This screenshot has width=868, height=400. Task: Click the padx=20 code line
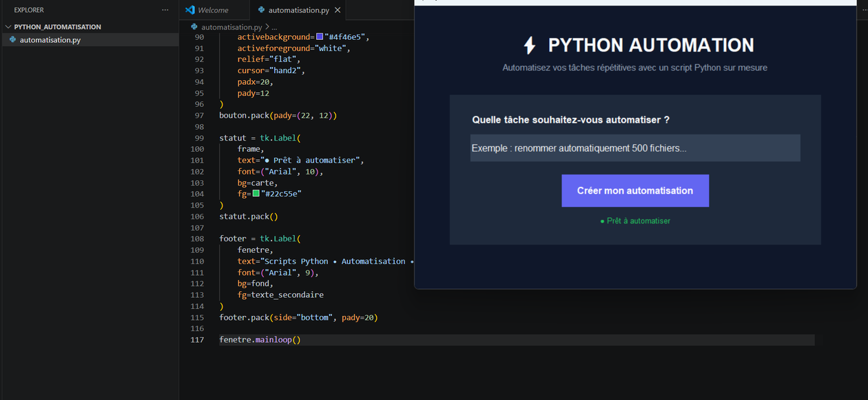[x=256, y=81]
